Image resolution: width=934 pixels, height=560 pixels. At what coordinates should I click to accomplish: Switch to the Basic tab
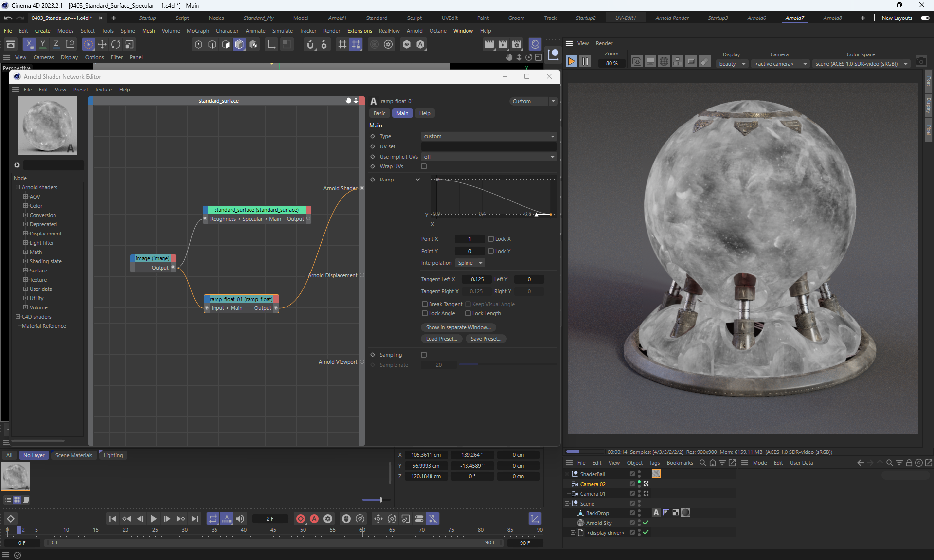click(x=379, y=113)
